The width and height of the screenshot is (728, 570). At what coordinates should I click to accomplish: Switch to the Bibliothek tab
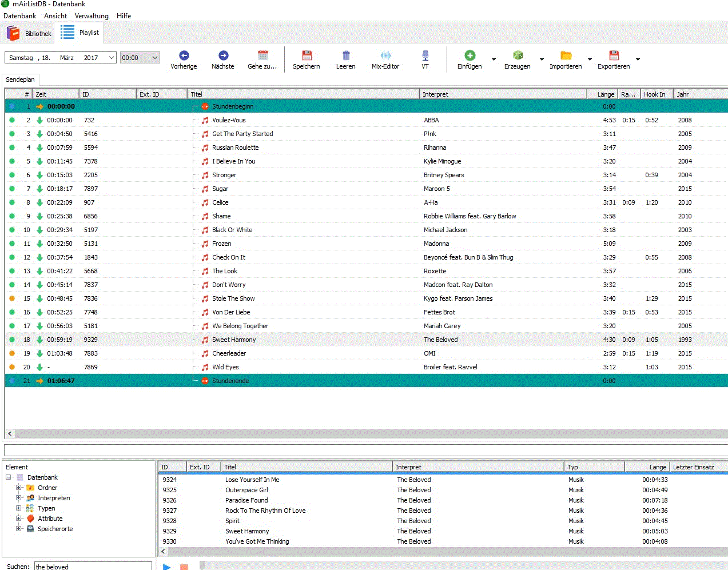(27, 33)
